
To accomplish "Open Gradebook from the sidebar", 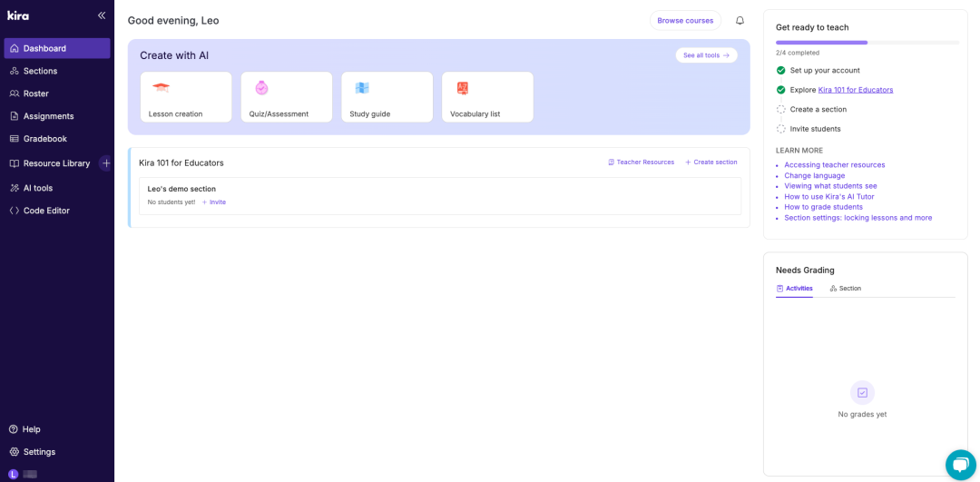I will [x=44, y=139].
